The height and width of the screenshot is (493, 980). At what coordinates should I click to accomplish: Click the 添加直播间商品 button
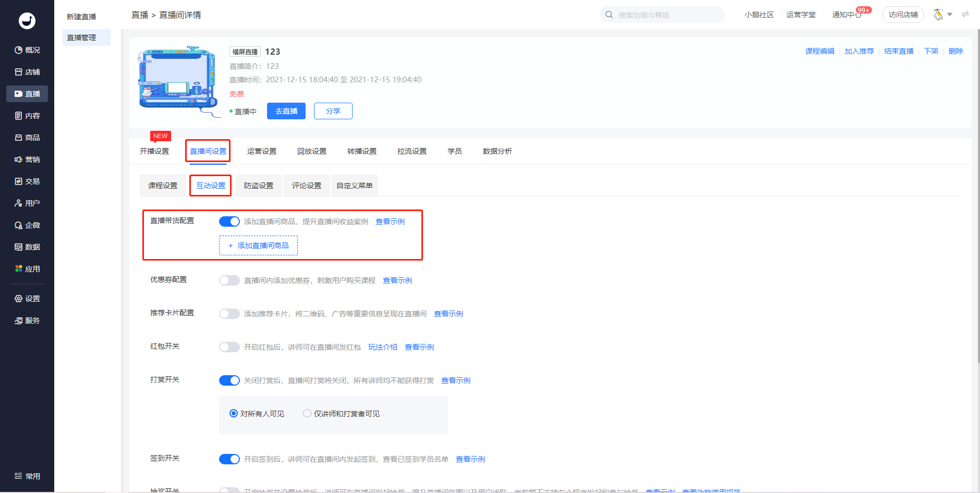(258, 245)
